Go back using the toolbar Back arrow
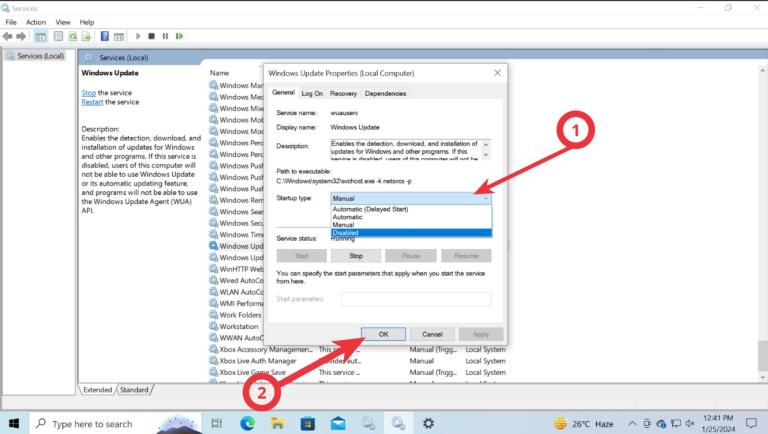 [7, 36]
